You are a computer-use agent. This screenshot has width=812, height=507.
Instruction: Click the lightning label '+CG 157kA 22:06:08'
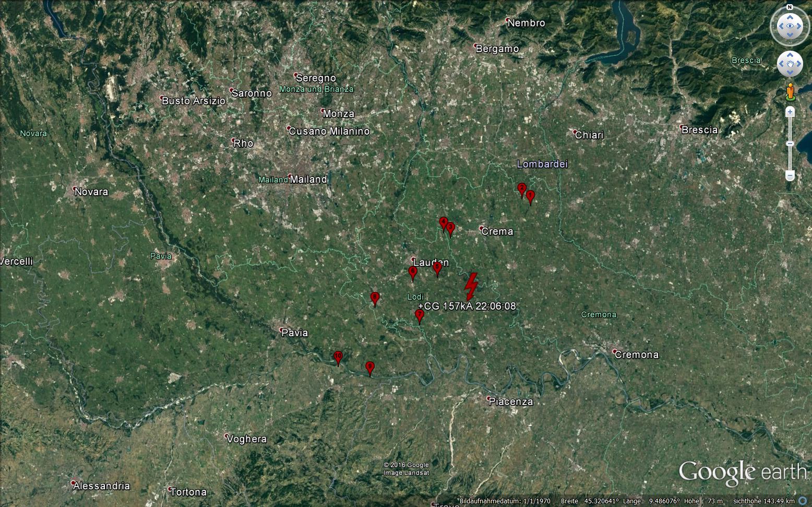467,306
